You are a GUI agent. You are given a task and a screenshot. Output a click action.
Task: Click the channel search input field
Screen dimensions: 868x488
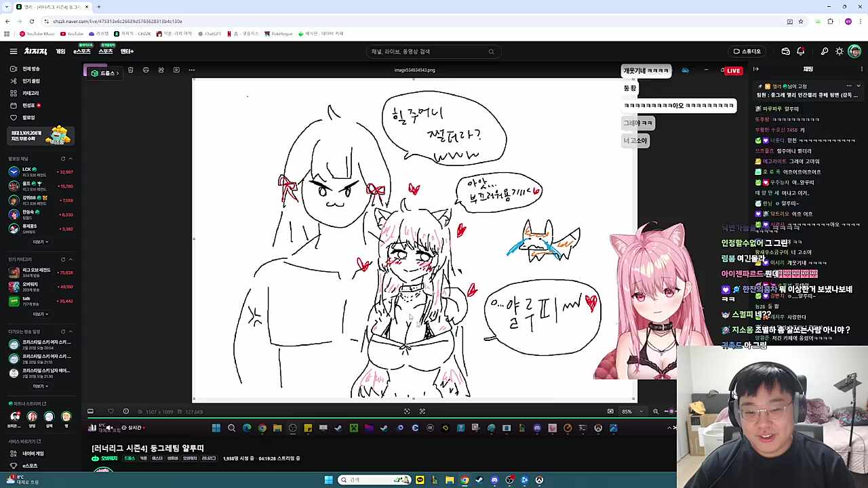click(427, 52)
